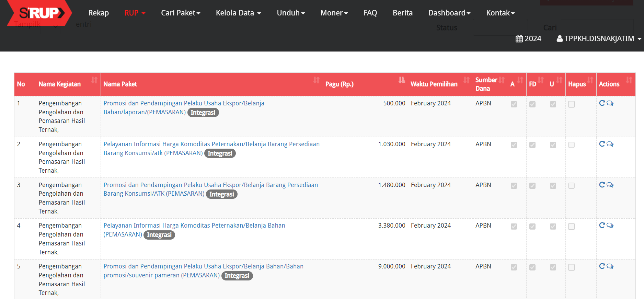
Task: Tick the Hapus checkbox in row 4
Action: (x=572, y=227)
